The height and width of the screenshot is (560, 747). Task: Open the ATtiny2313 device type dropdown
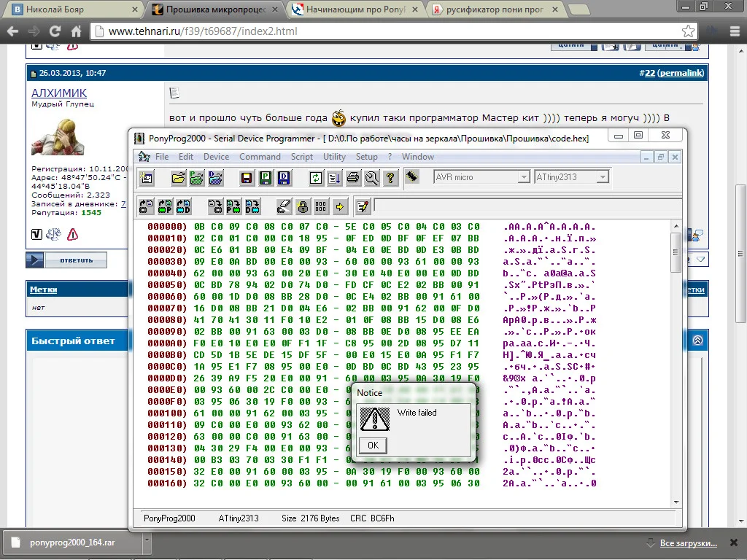coord(603,177)
